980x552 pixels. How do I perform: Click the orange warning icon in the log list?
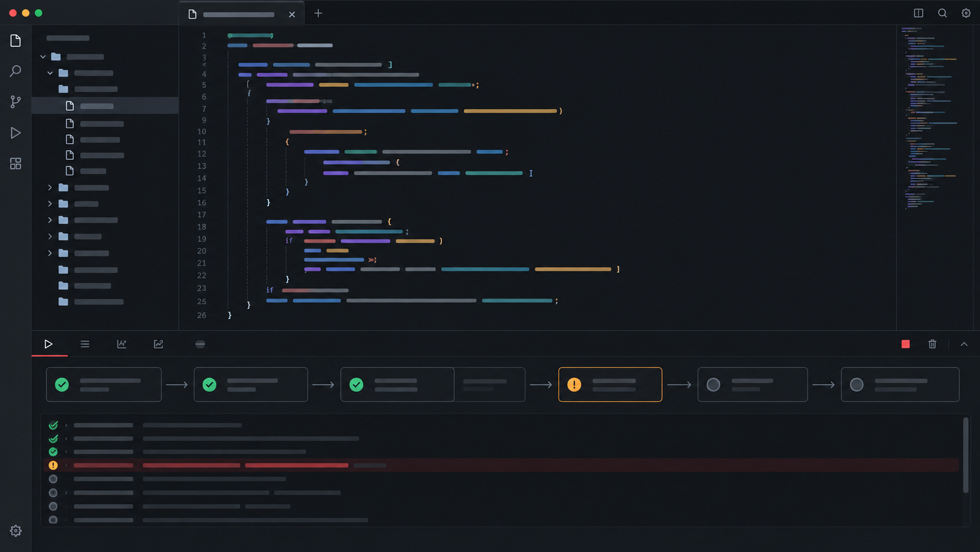click(53, 465)
